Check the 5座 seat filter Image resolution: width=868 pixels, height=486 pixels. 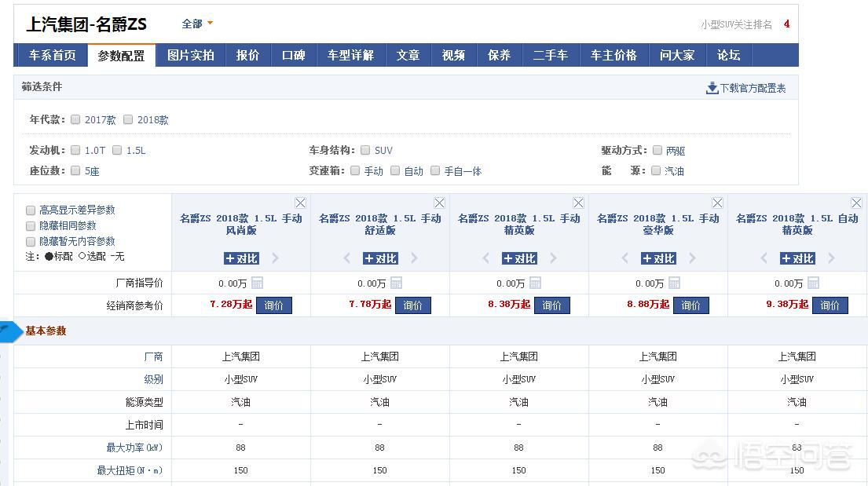pyautogui.click(x=76, y=170)
